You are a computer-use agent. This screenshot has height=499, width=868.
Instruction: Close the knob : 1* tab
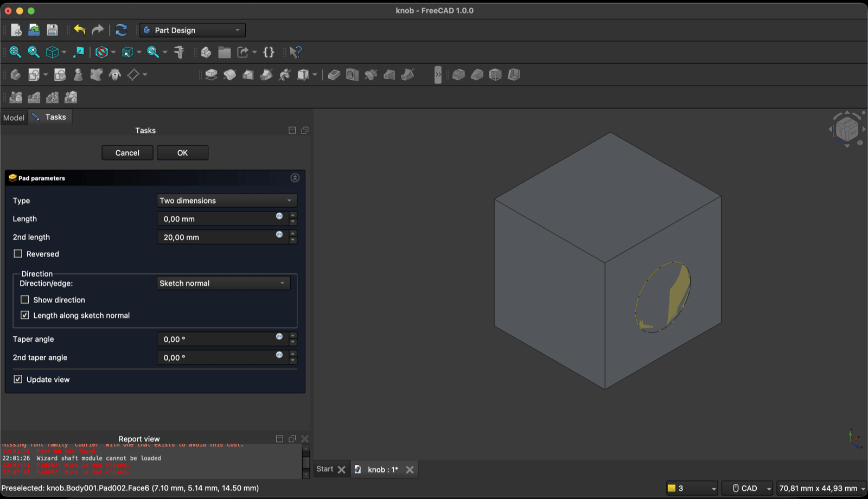click(410, 470)
